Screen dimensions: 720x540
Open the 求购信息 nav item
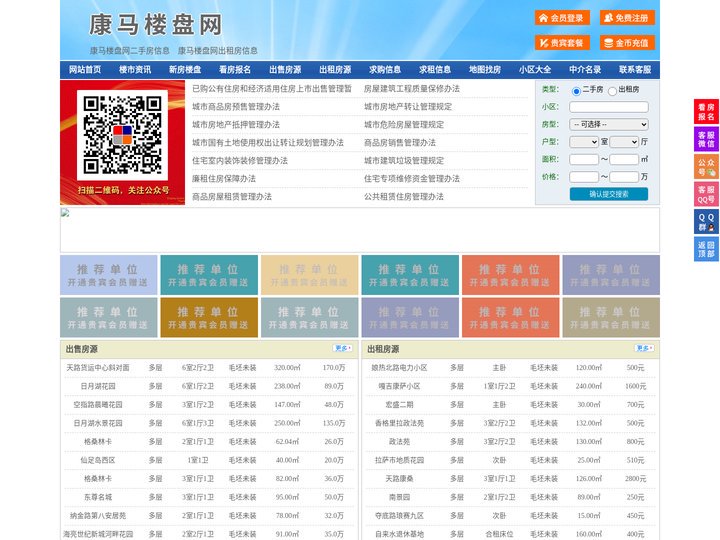tap(385, 70)
